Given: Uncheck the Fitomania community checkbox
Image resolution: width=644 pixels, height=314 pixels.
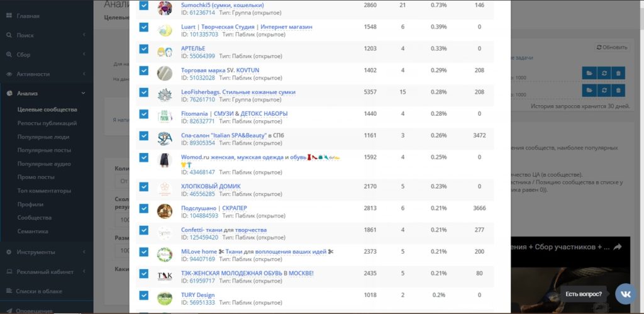Looking at the screenshot, I should pyautogui.click(x=144, y=114).
